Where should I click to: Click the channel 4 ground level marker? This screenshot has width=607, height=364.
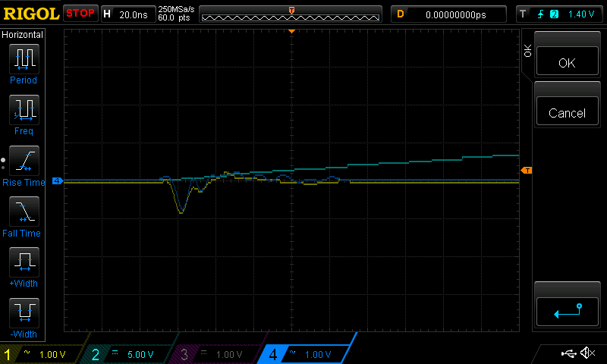point(58,180)
